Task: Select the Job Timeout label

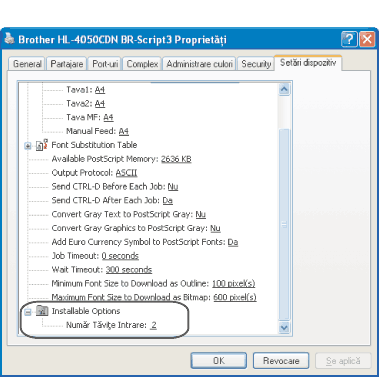Action: [x=75, y=256]
